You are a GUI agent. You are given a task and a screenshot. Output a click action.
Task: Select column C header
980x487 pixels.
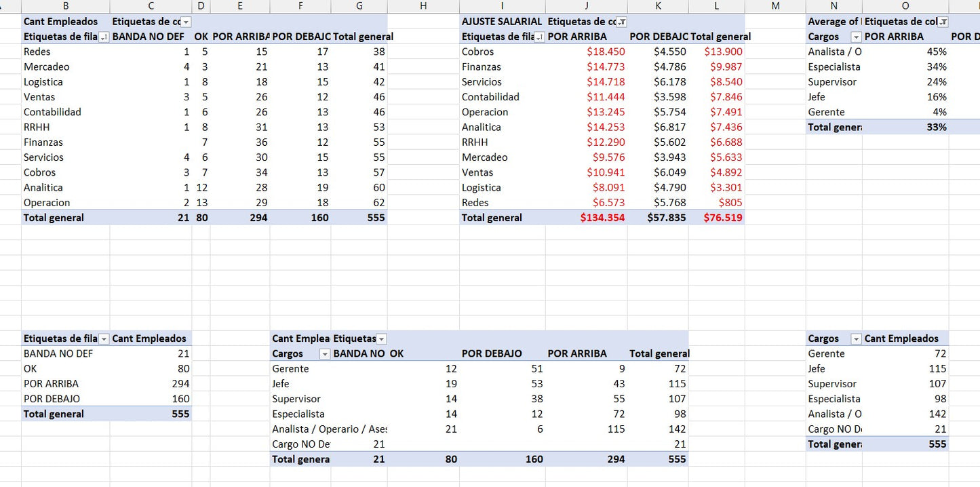coord(151,6)
